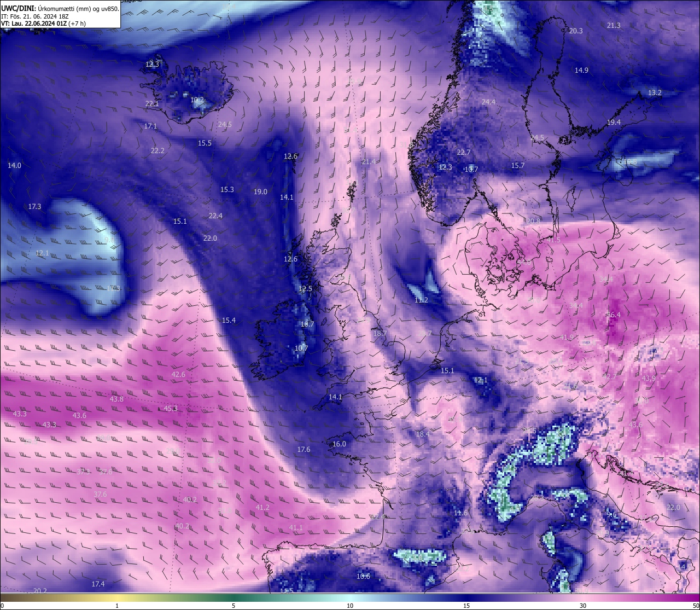Click the 'IT: Fös. 21. 06. 2024 18Z' line
The width and height of the screenshot is (700, 610).
click(x=35, y=16)
